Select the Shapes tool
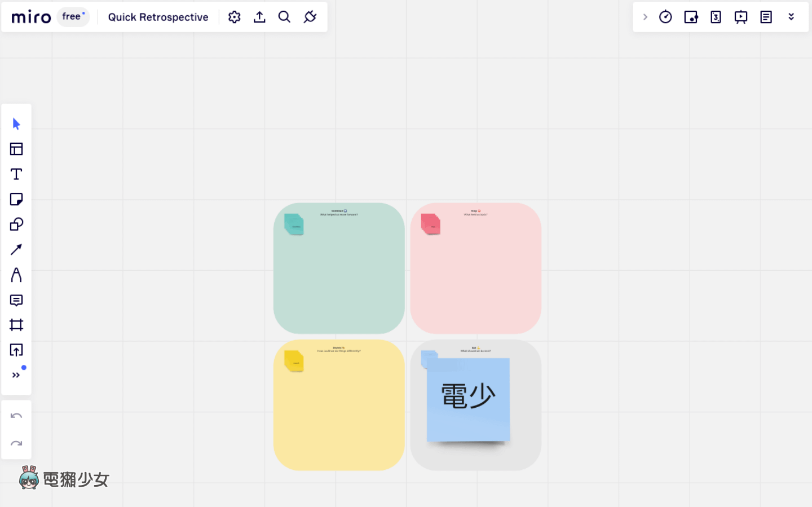The height and width of the screenshot is (507, 812). [x=16, y=224]
